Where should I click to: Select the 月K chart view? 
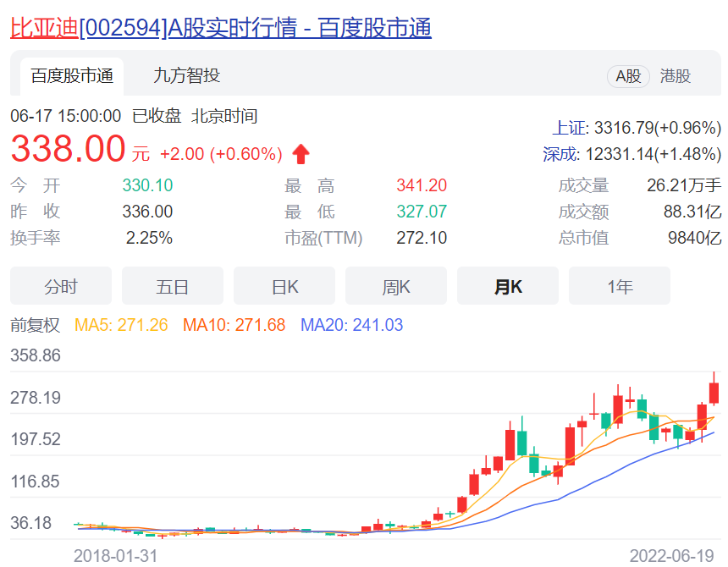pos(508,286)
